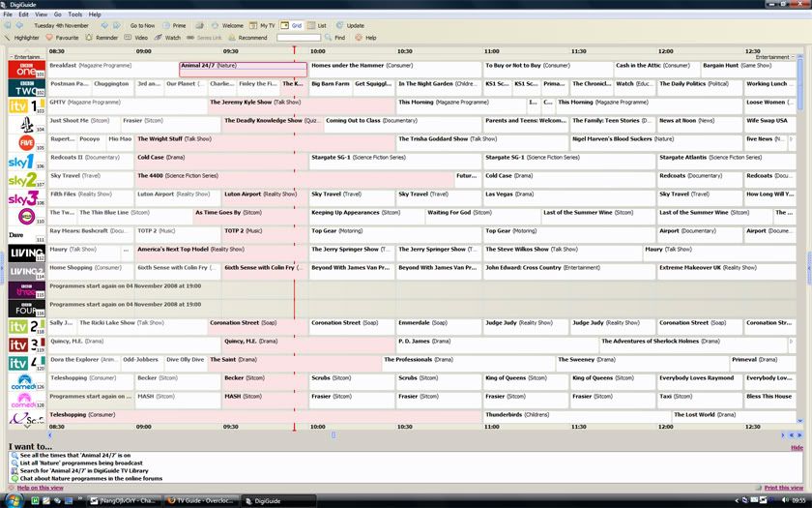Click Print this view link
Viewport: 812px width, 508px height.
click(784, 488)
